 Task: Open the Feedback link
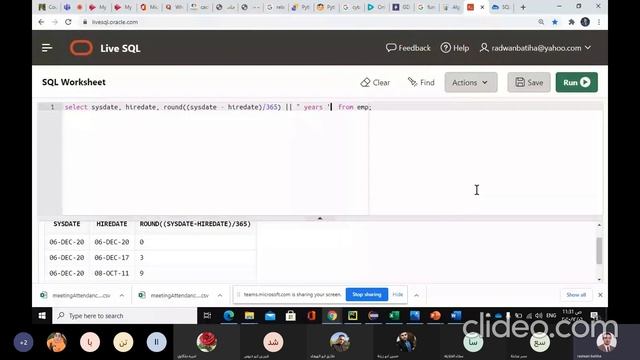[408, 48]
